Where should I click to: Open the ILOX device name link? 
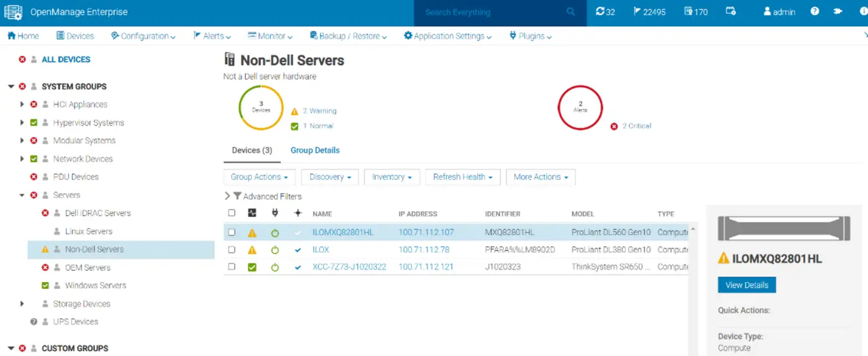click(x=321, y=250)
